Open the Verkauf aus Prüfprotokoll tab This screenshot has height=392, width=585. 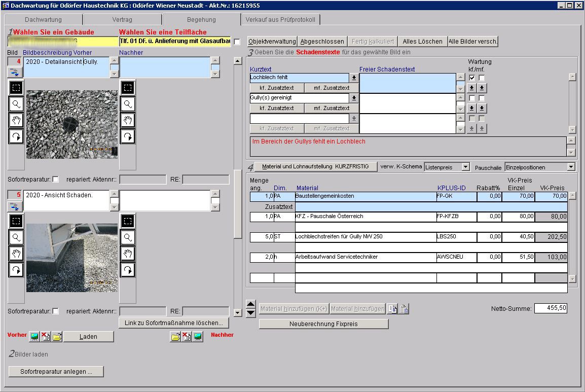point(280,20)
